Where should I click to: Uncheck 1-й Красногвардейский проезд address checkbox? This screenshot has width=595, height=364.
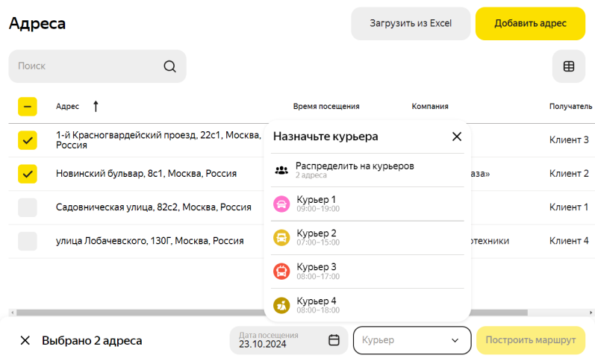pos(28,139)
